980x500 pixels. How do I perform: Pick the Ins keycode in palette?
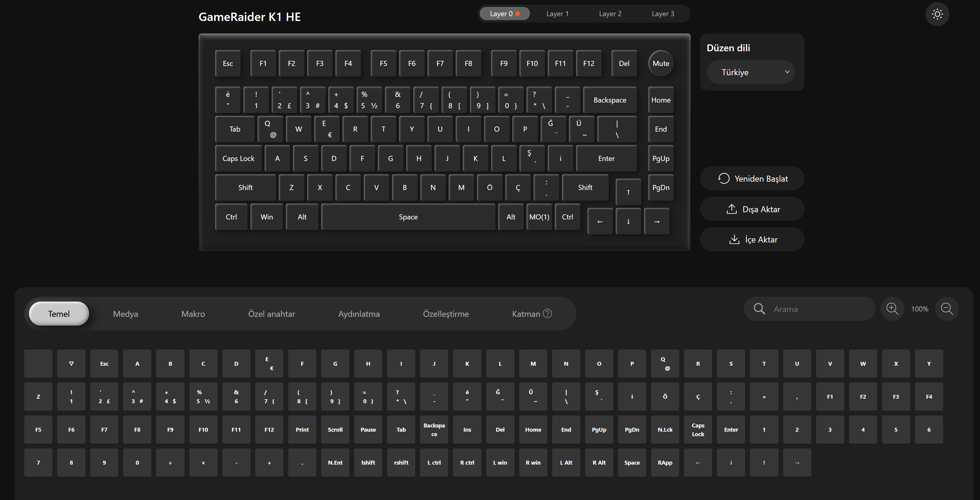(x=467, y=430)
